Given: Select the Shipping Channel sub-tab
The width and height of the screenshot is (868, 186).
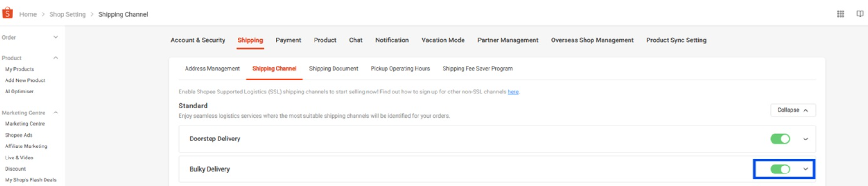Looking at the screenshot, I should [274, 68].
